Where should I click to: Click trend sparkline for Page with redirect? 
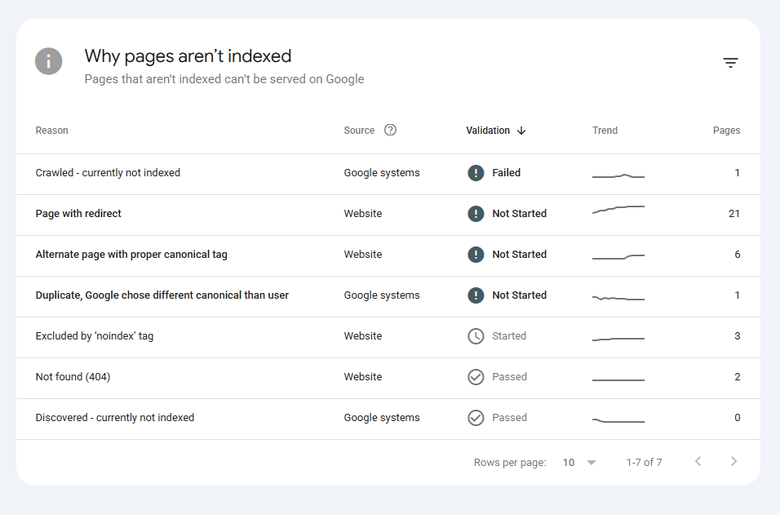tap(618, 209)
